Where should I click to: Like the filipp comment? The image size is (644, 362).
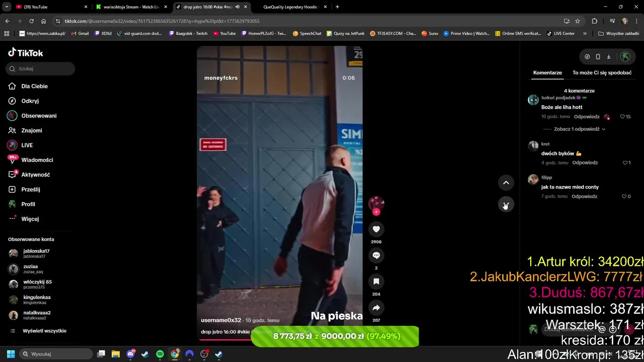point(624,197)
